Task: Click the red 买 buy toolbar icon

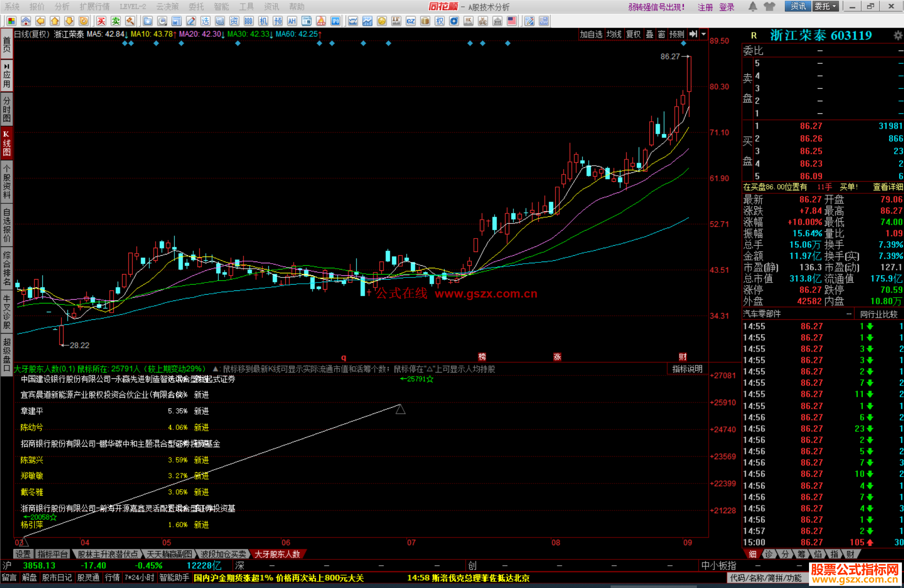Action: 101,21
